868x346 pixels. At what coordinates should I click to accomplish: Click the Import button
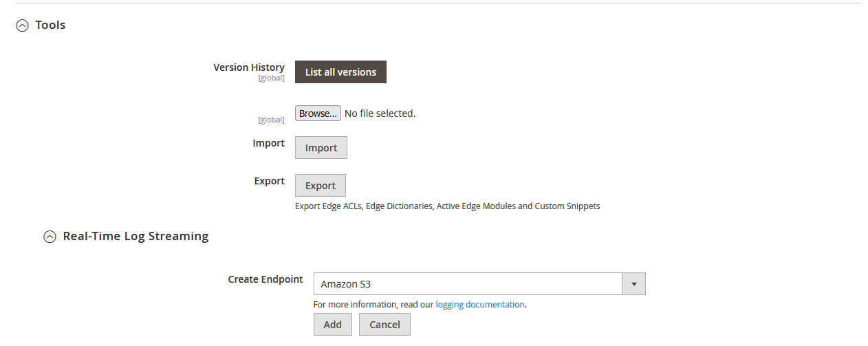[321, 148]
